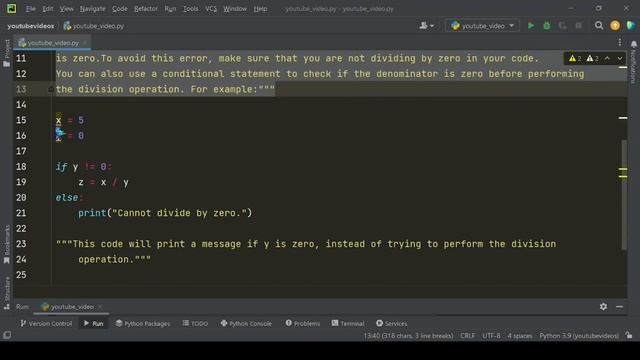Open youtube_video run configuration dropdown
The height and width of the screenshot is (360, 640).
(x=482, y=26)
